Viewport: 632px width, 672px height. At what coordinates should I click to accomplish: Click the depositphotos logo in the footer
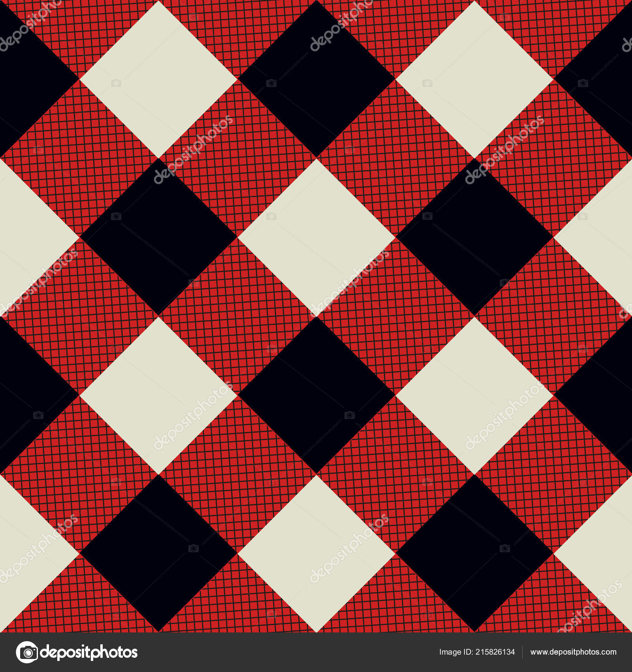[77, 652]
